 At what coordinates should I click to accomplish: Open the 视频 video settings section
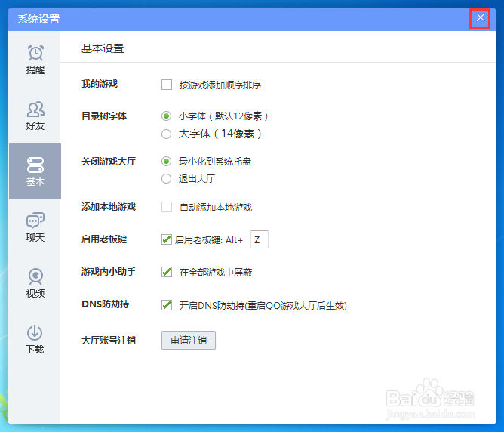click(35, 283)
